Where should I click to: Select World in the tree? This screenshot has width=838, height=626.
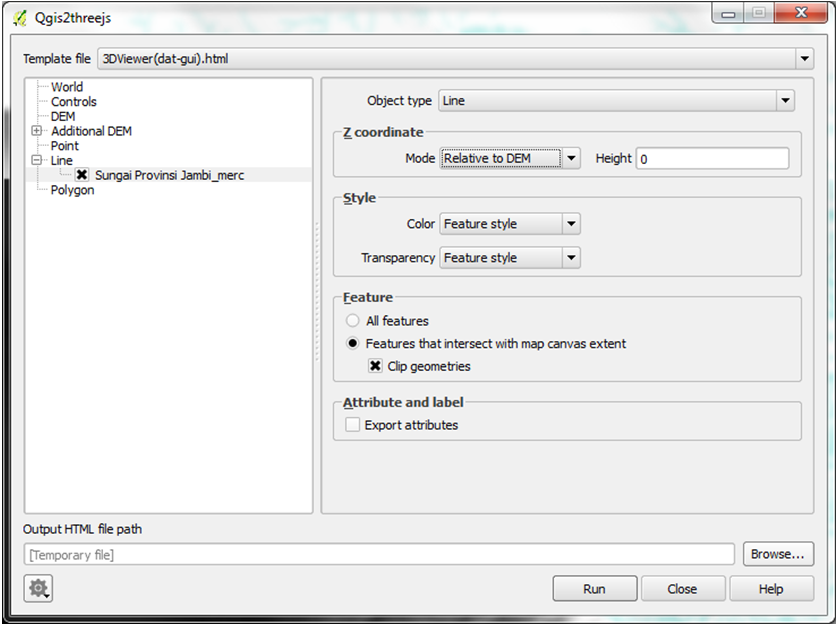(67, 87)
